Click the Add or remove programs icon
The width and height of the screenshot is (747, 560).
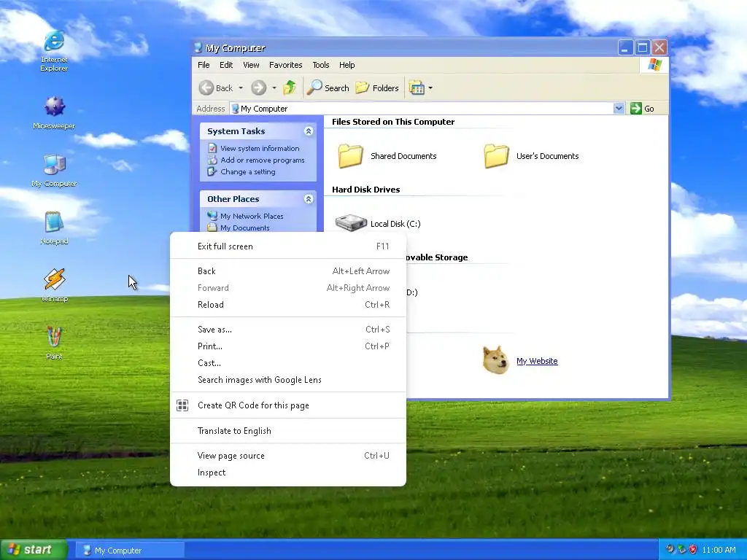tap(212, 160)
